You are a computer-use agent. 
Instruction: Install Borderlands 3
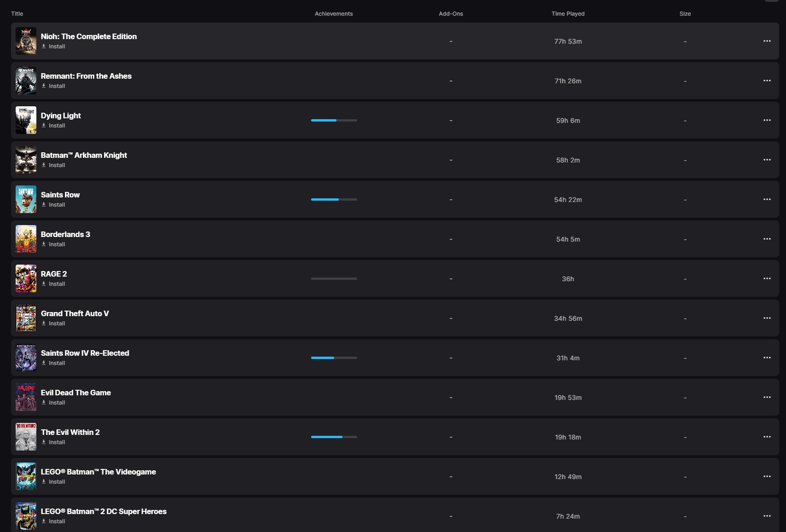53,244
